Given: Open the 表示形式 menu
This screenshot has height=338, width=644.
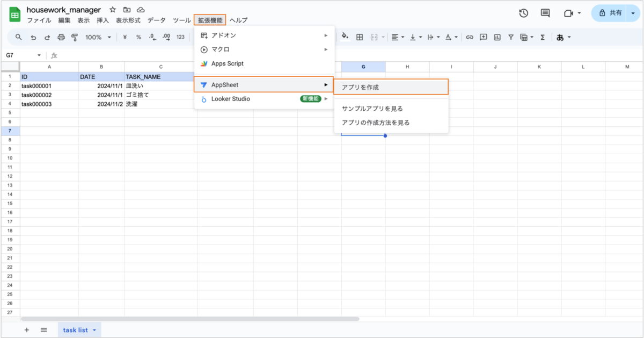Looking at the screenshot, I should (128, 20).
